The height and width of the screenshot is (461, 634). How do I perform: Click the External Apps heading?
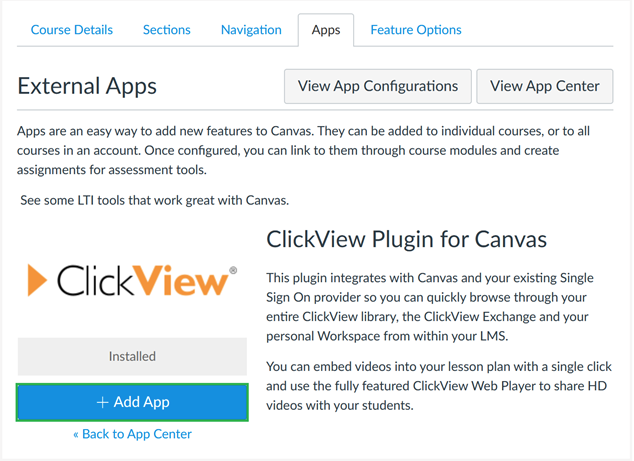click(87, 86)
